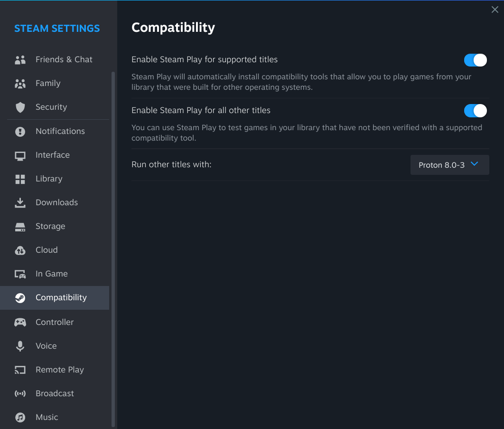Open Controller settings via gamepad icon
Viewport: 504px width, 429px height.
point(20,322)
